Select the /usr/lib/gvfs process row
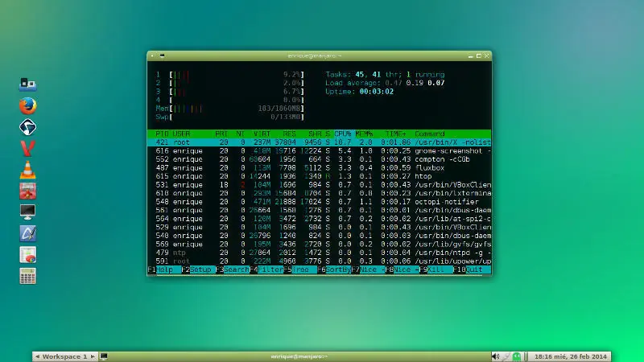This screenshot has width=644, height=362. [x=319, y=245]
